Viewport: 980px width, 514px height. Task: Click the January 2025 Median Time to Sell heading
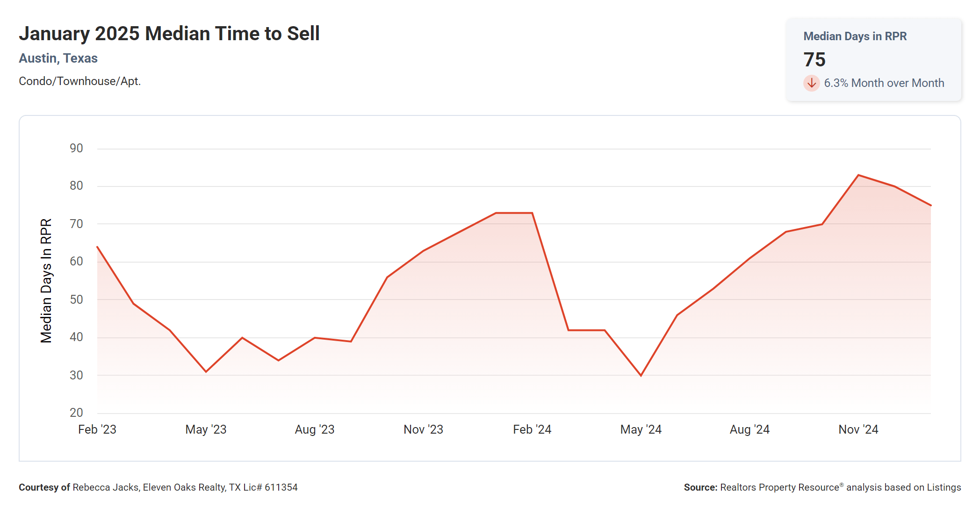click(x=169, y=34)
